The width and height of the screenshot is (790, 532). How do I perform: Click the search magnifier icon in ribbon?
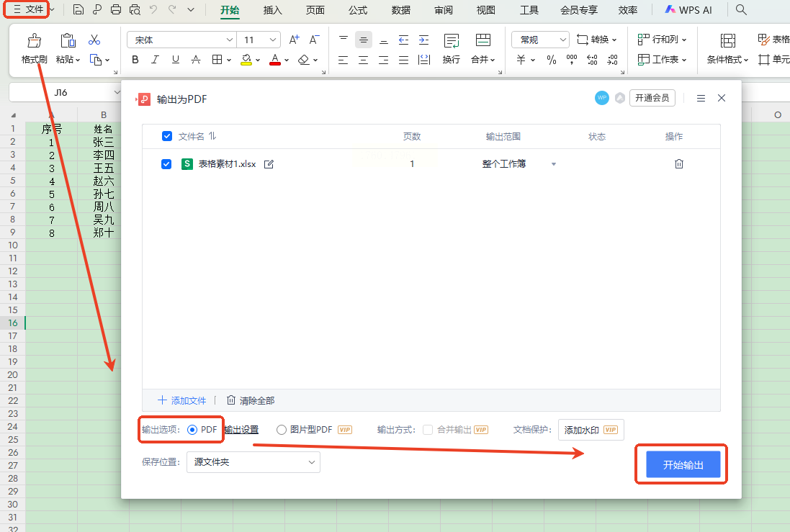(741, 10)
